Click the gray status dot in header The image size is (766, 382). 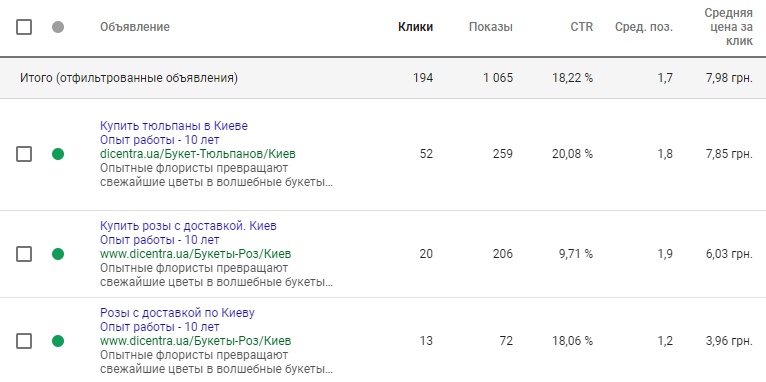pos(58,27)
